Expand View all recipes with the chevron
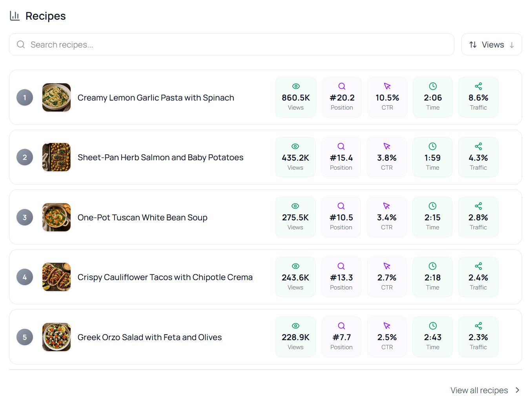Screen dimensions: 532x403 click(516, 390)
